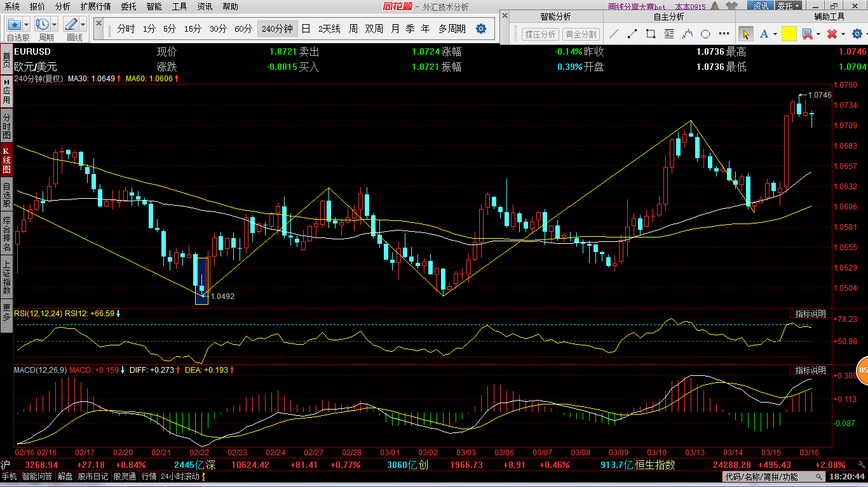Open drawing toolbar gear settings
868x487 pixels.
click(857, 34)
